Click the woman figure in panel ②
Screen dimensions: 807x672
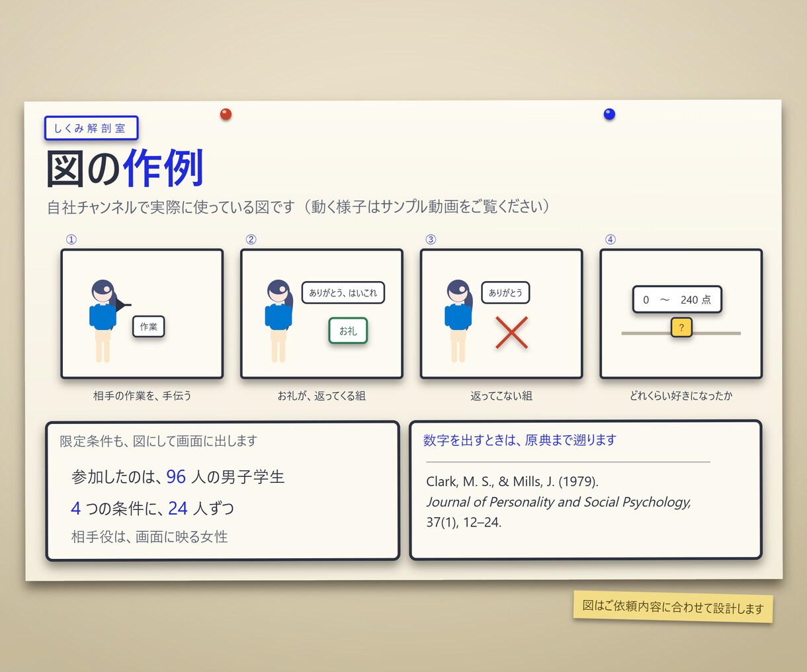point(278,321)
